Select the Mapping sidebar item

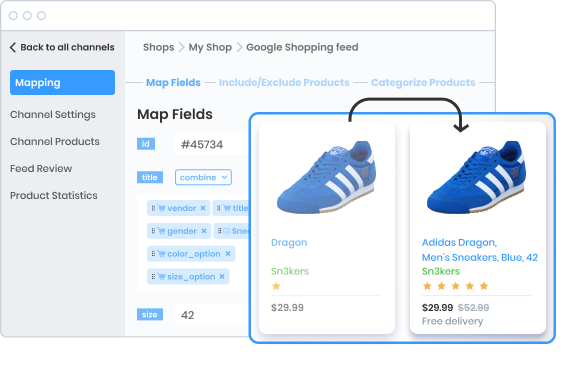(62, 83)
